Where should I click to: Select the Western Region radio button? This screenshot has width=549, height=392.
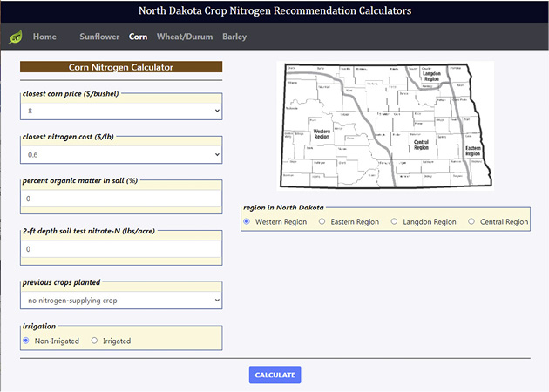tap(247, 221)
